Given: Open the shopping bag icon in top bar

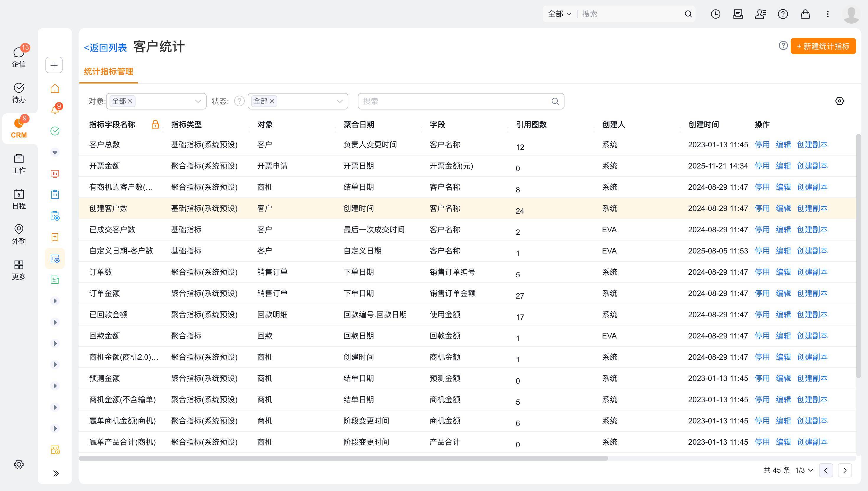Looking at the screenshot, I should (805, 14).
